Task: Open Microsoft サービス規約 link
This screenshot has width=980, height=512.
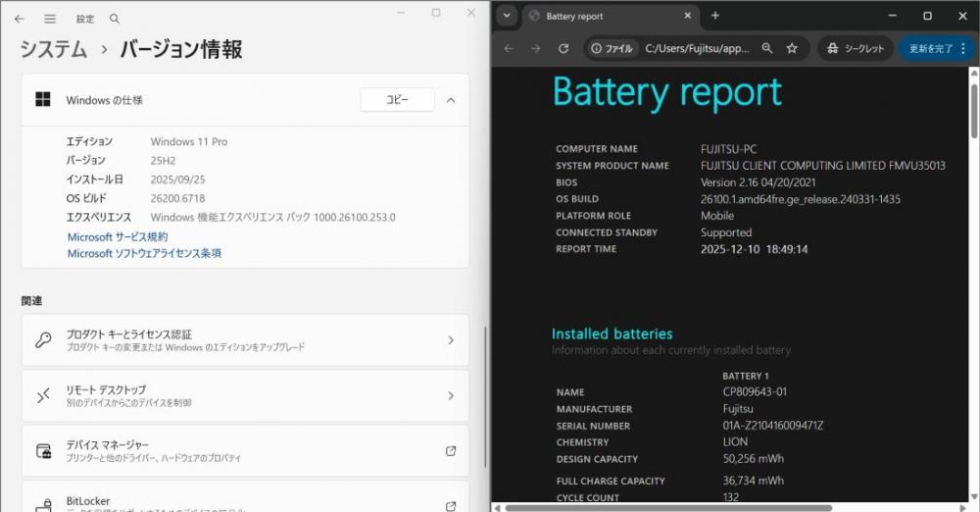Action: click(118, 236)
